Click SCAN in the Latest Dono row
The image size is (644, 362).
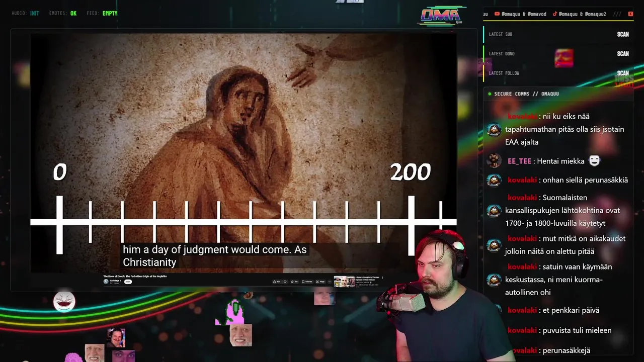(x=623, y=54)
